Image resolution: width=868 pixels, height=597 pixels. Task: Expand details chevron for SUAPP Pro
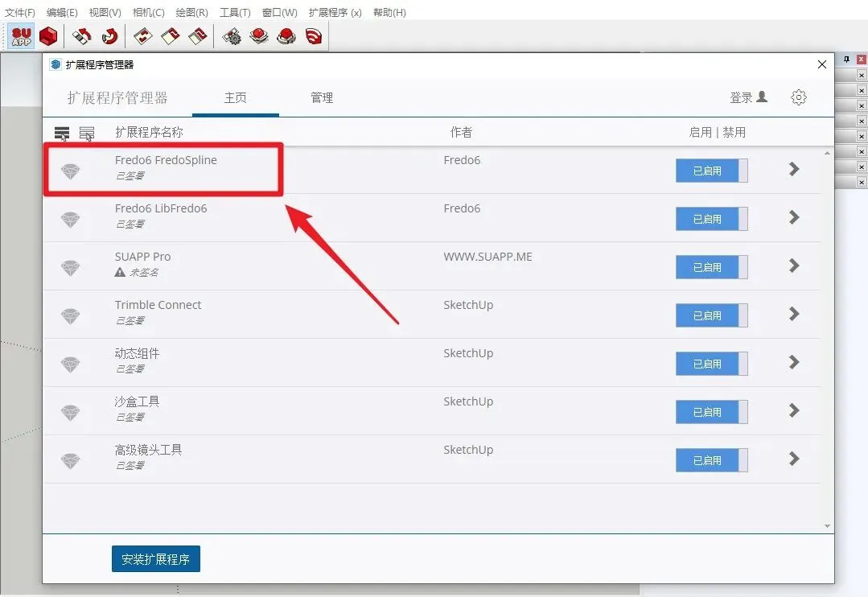click(794, 266)
